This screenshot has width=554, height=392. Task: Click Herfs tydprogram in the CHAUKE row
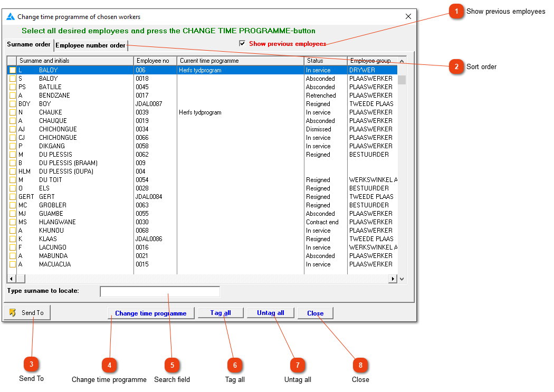point(200,112)
